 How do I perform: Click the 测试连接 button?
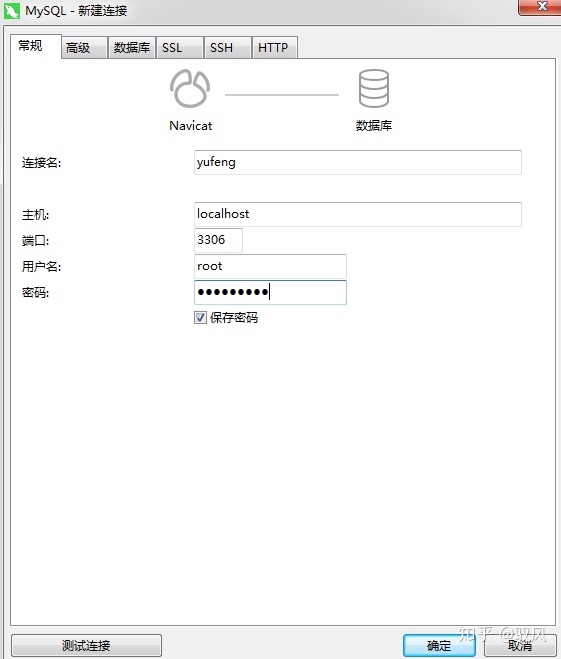coord(86,645)
